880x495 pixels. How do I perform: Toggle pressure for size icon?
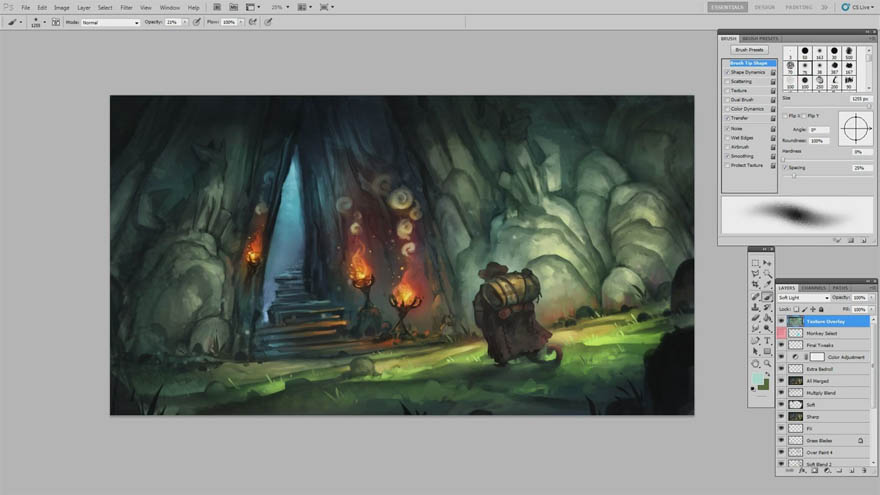tap(268, 22)
